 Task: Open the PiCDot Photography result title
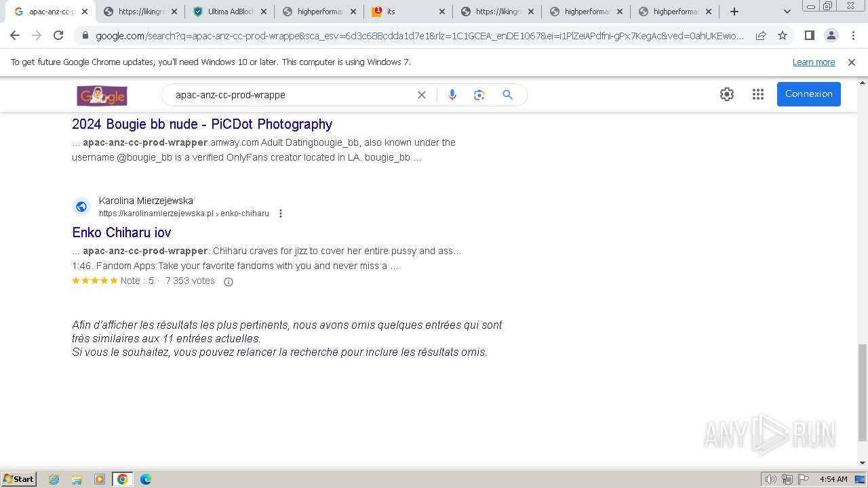tap(202, 124)
